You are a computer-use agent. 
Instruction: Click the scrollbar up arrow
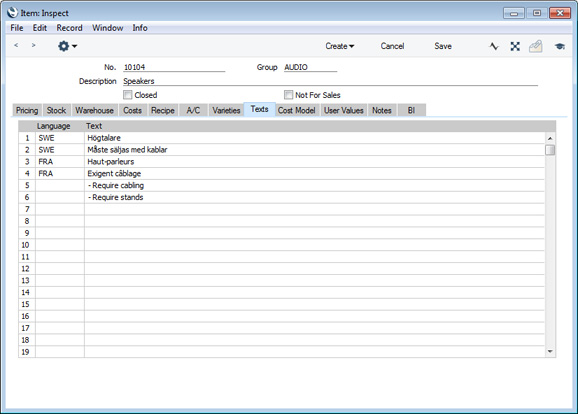click(x=550, y=138)
